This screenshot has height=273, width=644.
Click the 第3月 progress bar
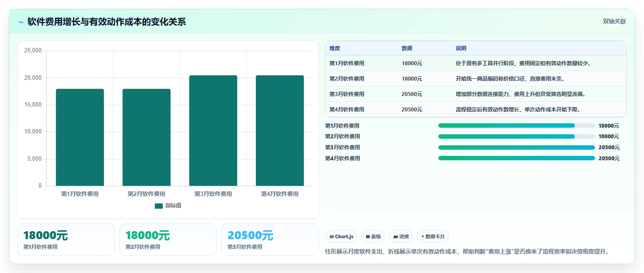pyautogui.click(x=516, y=148)
